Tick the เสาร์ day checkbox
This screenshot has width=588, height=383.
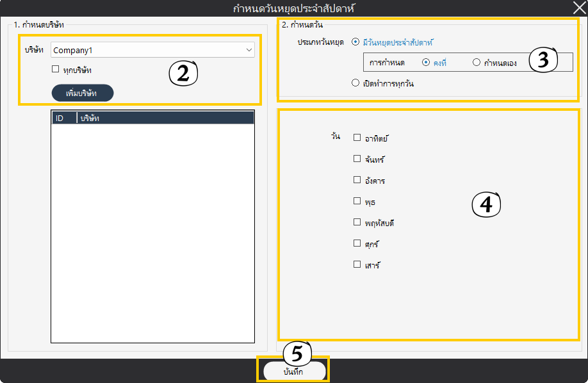pos(357,264)
